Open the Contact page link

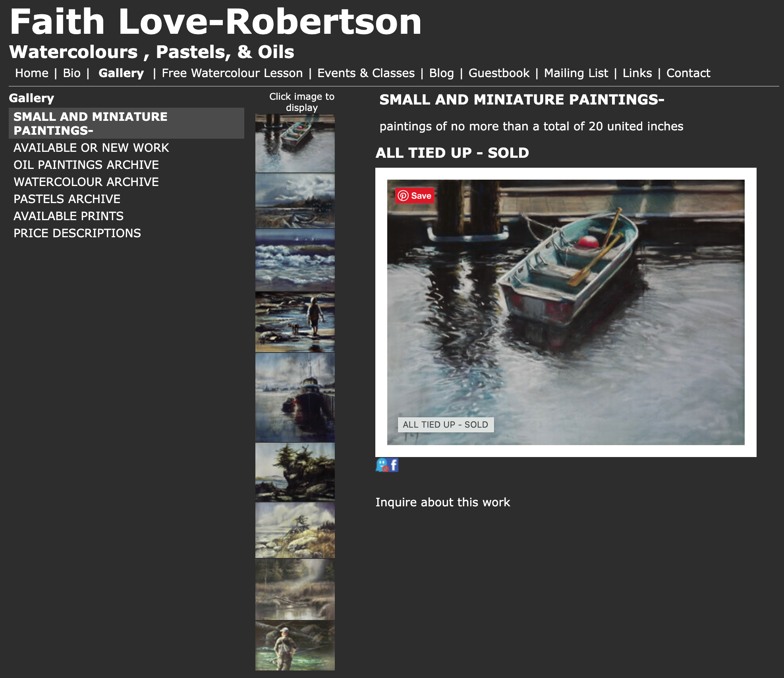(688, 73)
